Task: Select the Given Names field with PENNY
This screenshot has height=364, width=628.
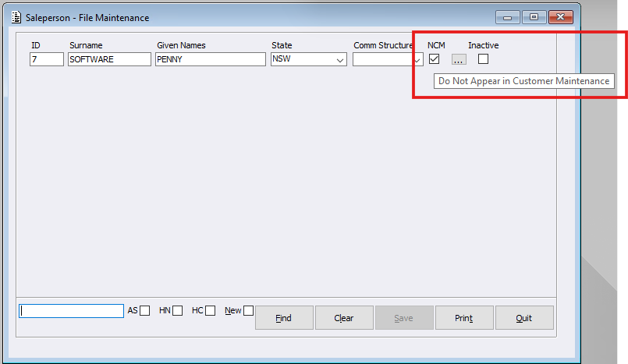Action: click(211, 59)
